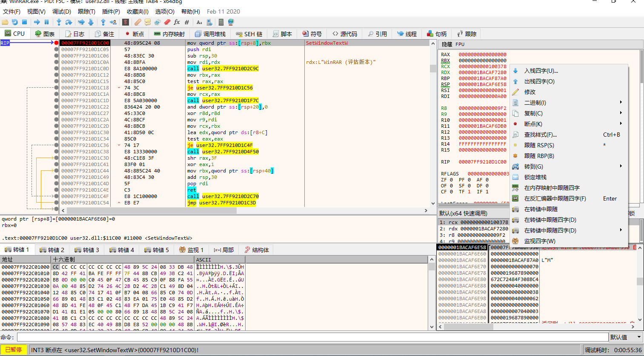Choose 跟随 RSP(S) in the context menu
644x356 pixels.
[569, 145]
